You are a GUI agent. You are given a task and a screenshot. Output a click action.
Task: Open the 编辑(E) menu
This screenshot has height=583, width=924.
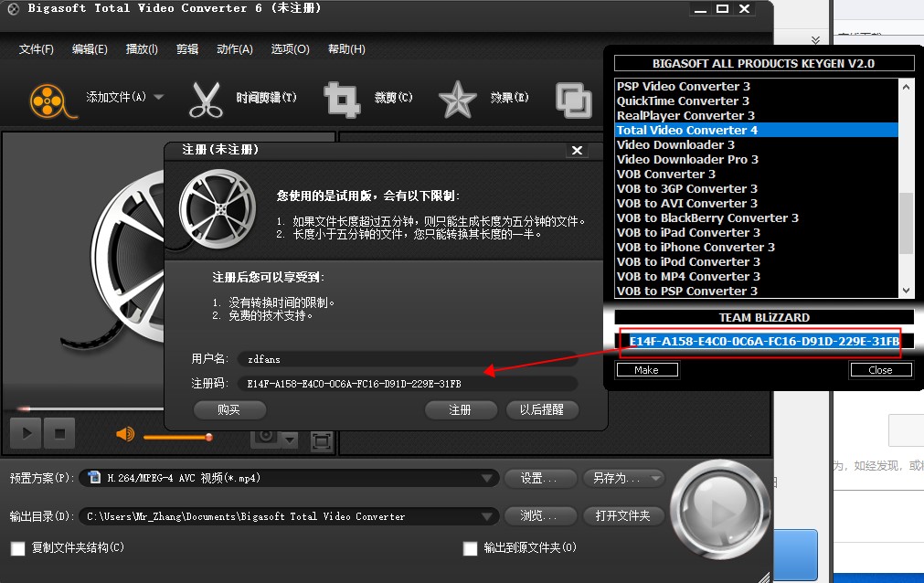coord(90,49)
